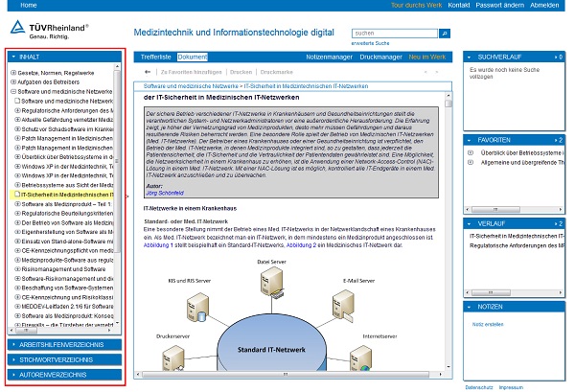Focus the 'suchen' search field
Image resolution: width=575 pixels, height=392 pixels.
tap(395, 34)
